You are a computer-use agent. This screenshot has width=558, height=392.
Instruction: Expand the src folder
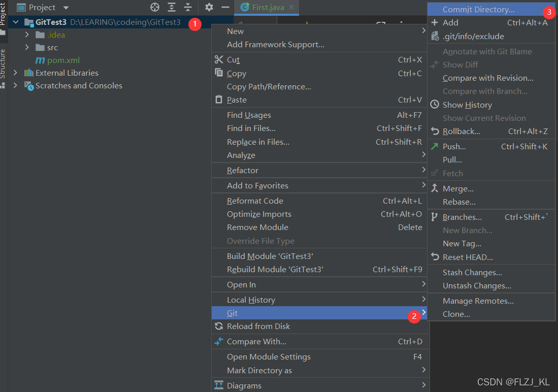[x=27, y=47]
